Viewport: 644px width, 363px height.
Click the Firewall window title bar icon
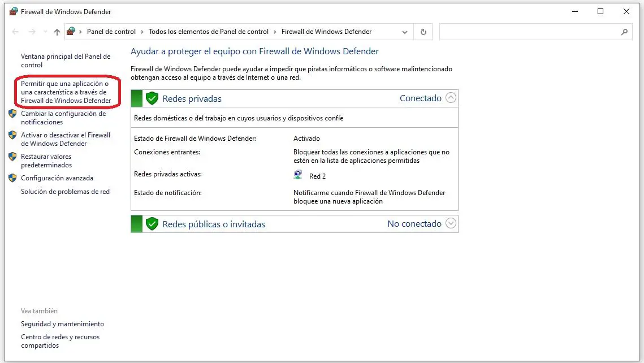click(13, 11)
